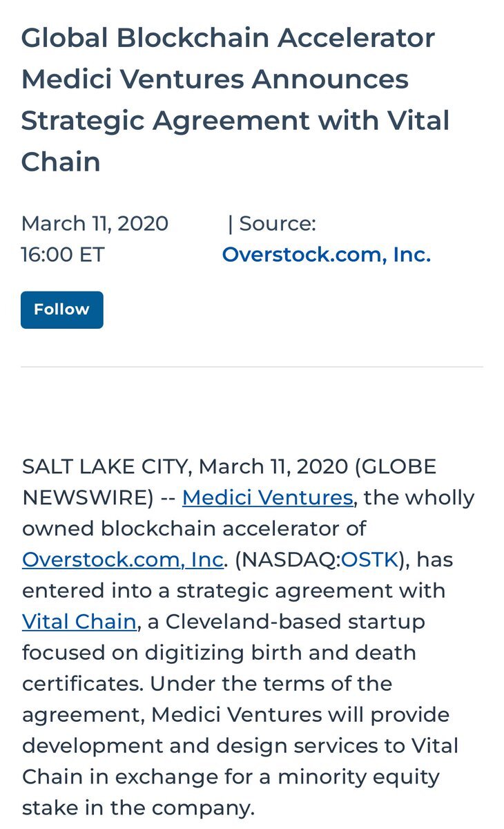504x829 pixels.
Task: Click the GLOBE NEWSWIRE text in the paragraph
Action: coord(229,482)
